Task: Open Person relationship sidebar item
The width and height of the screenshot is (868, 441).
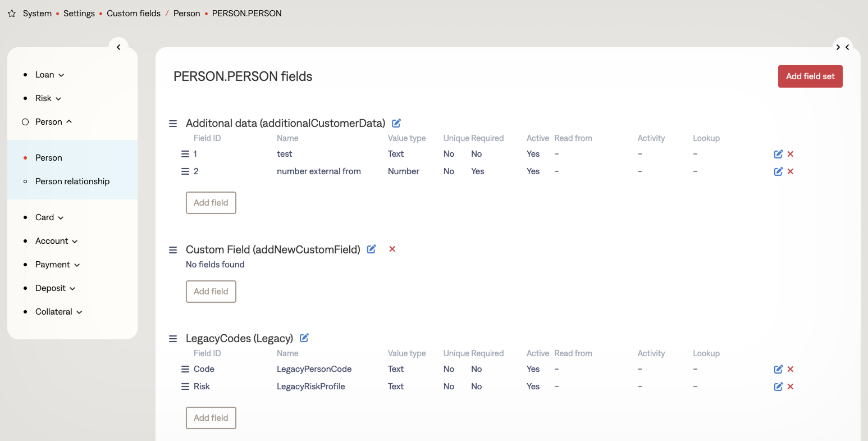Action: tap(72, 181)
